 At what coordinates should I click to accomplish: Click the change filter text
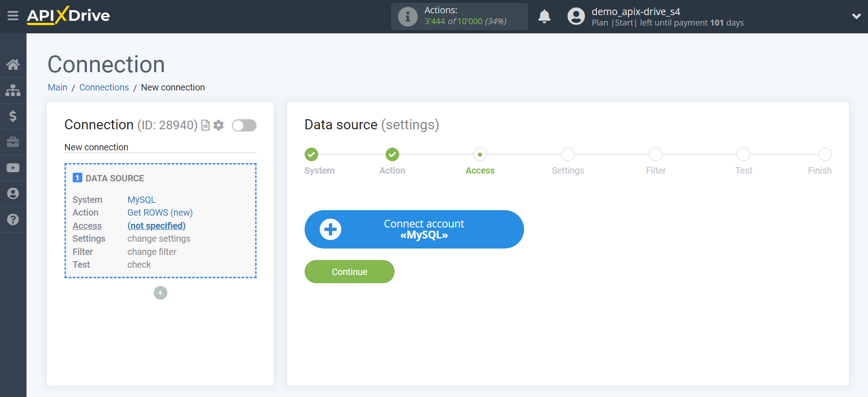tap(152, 252)
